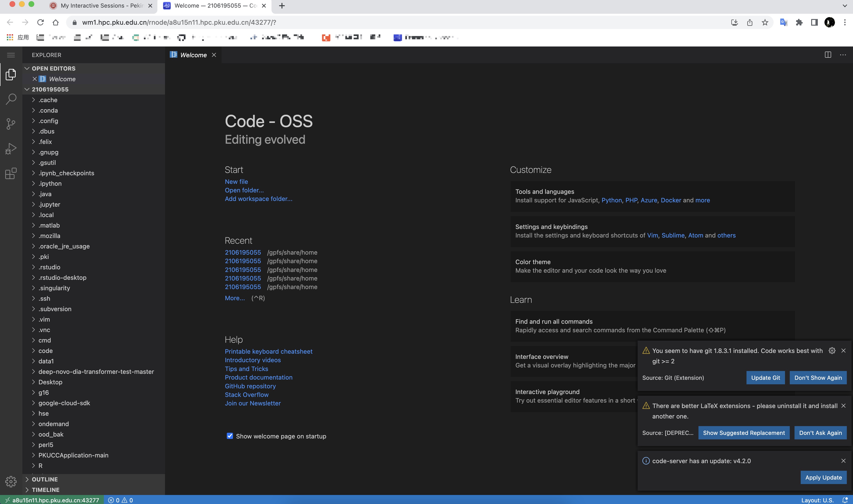Click the notifications bell in status bar
This screenshot has height=504, width=853.
click(x=845, y=500)
